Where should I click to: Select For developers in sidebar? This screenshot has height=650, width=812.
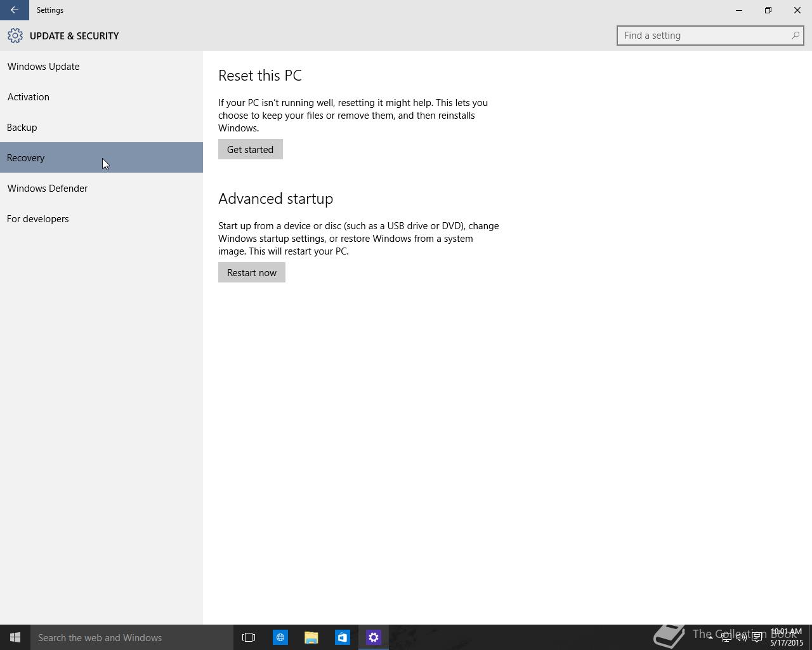pos(101,218)
